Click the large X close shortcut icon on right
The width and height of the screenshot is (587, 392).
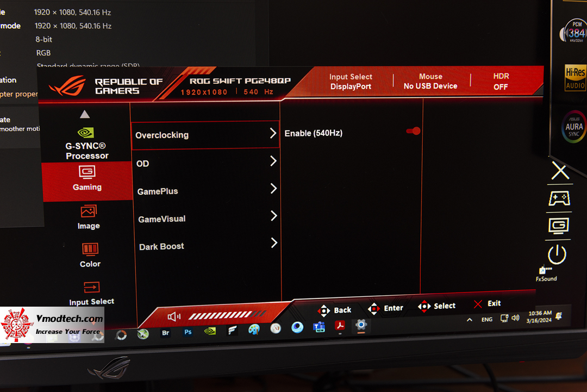pos(560,171)
